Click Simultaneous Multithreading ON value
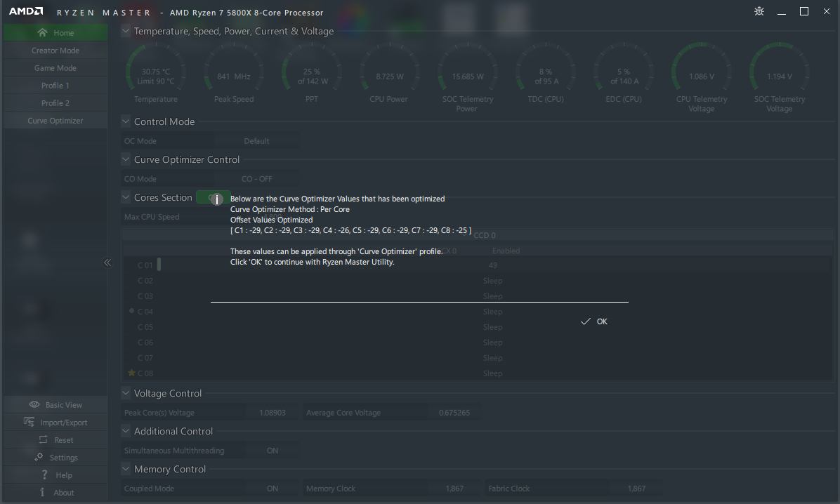Image resolution: width=840 pixels, height=504 pixels. (x=272, y=451)
